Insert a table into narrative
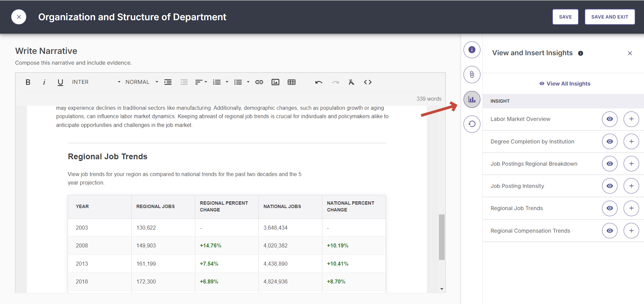 click(291, 82)
